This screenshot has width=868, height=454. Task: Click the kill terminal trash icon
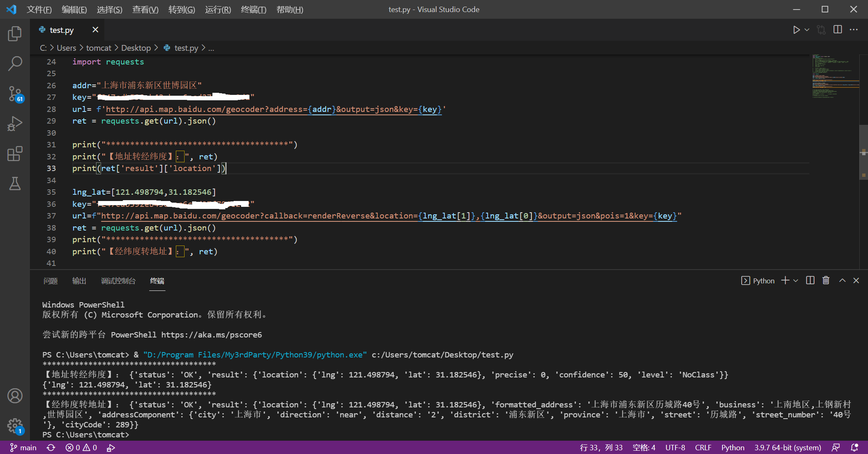click(826, 280)
